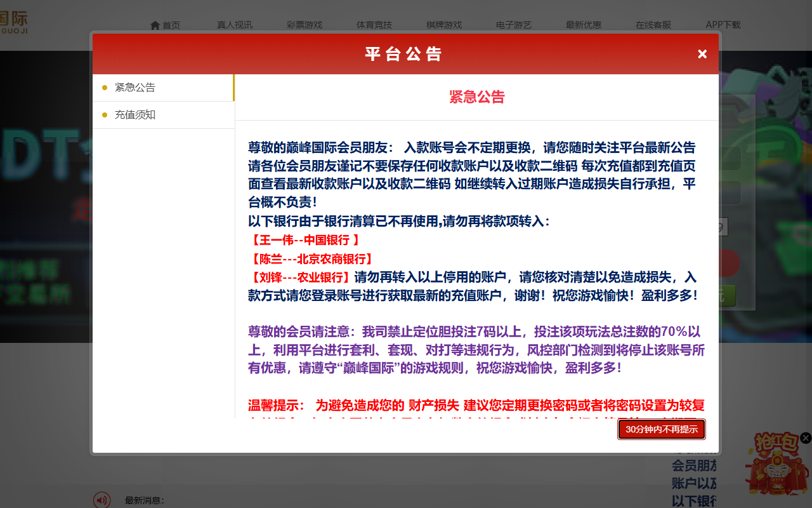Viewport: 812px width, 508px height.
Task: Open the 棋牌游戏 menu item
Action: [444, 25]
